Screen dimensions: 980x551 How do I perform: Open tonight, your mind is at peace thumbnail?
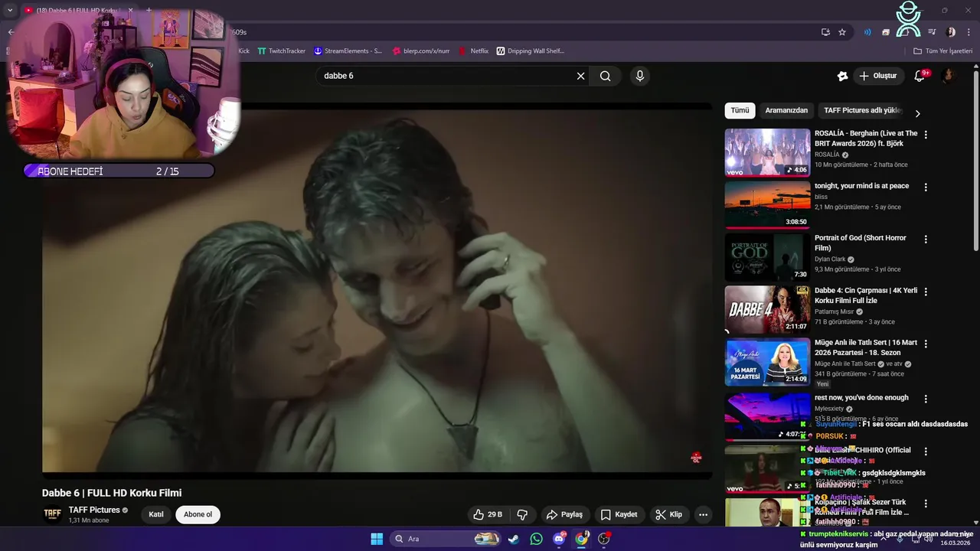point(767,204)
